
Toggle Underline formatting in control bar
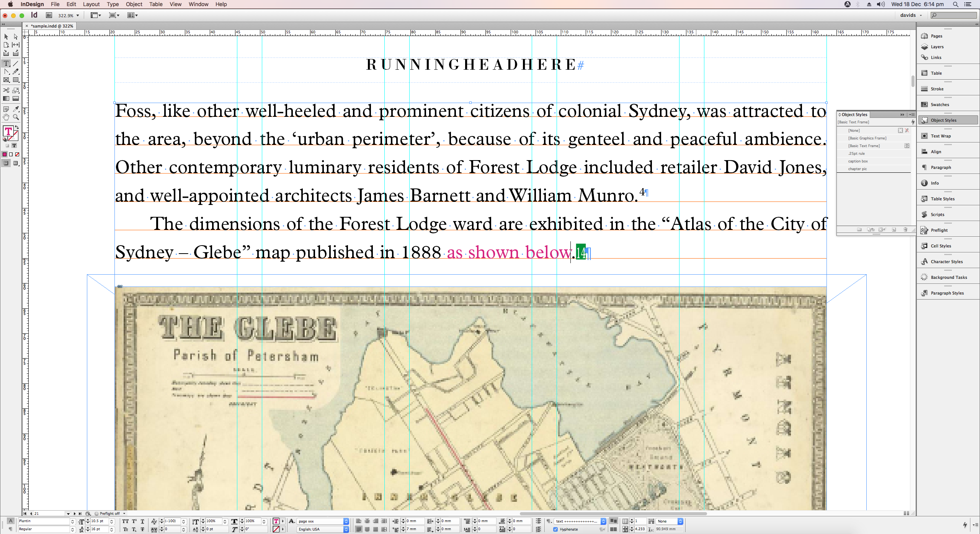coord(142,521)
